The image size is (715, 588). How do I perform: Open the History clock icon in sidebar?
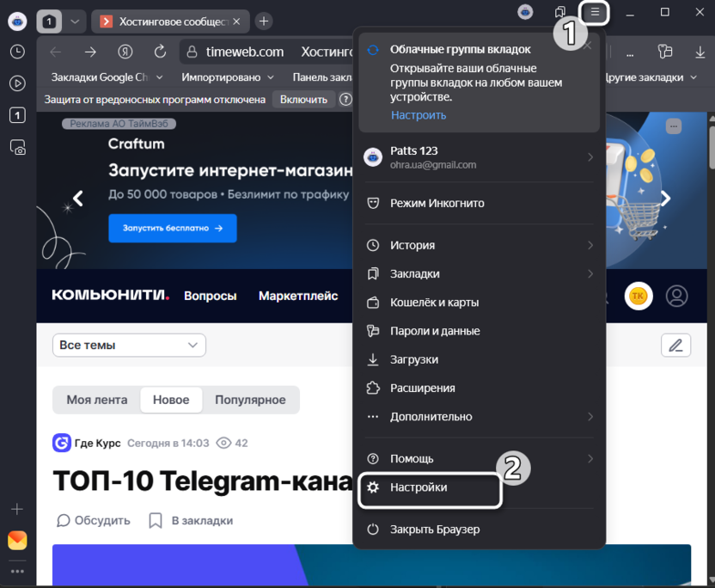[17, 52]
